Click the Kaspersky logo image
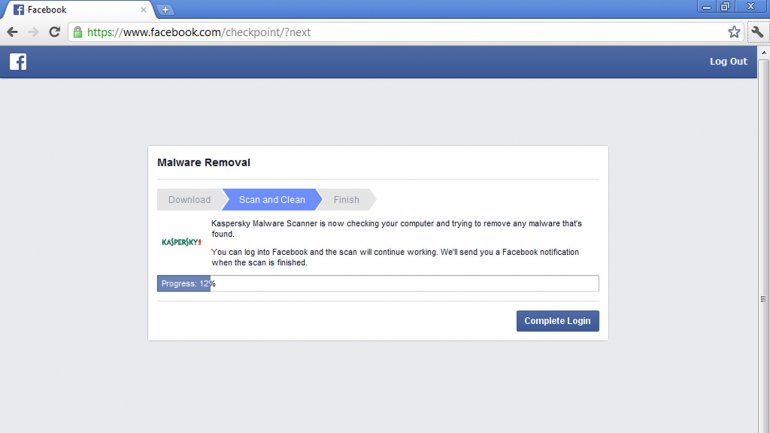The width and height of the screenshot is (770, 433). coord(181,242)
